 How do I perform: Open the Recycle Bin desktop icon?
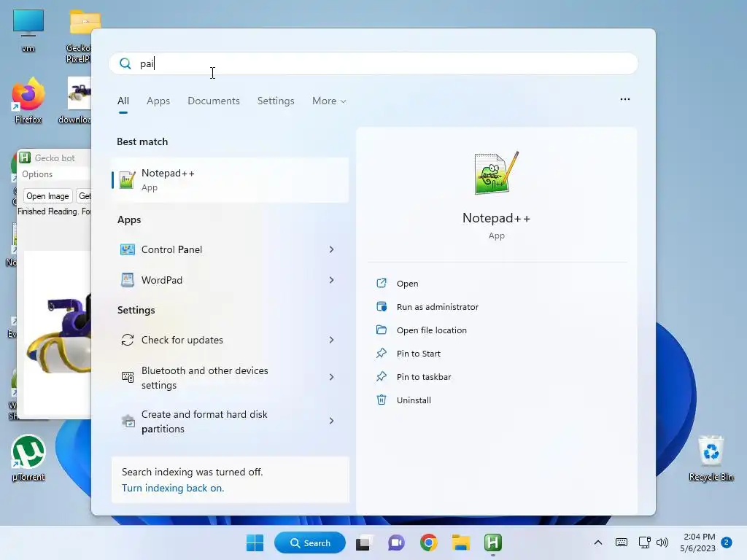click(x=711, y=458)
